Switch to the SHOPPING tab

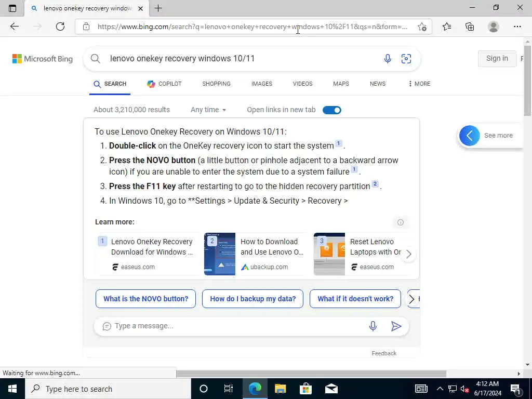[216, 84]
